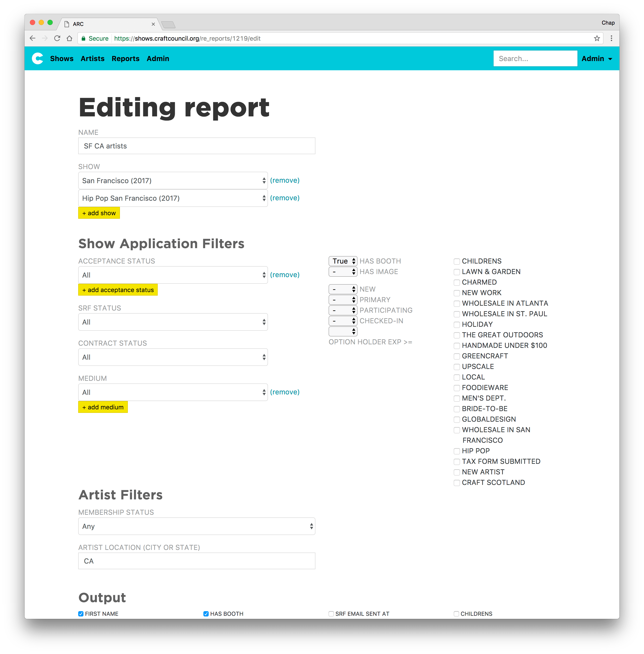
Task: Check the Hip Pop filter checkbox
Action: click(x=457, y=451)
